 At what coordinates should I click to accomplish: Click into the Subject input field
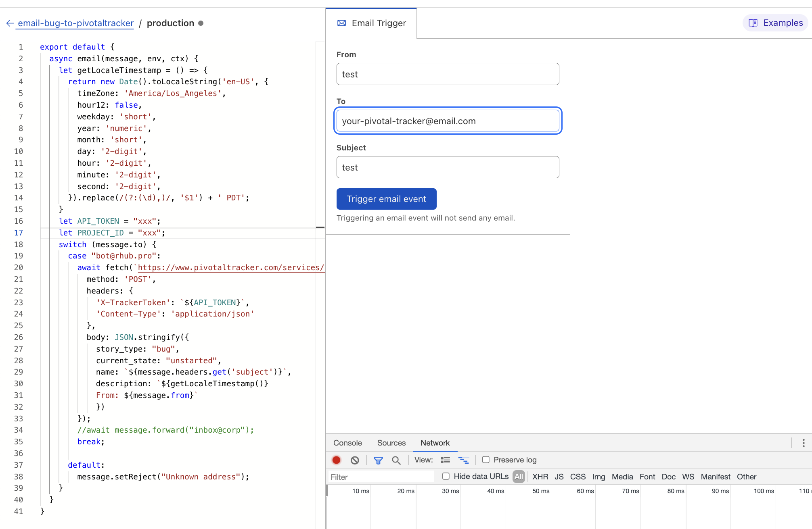(448, 167)
